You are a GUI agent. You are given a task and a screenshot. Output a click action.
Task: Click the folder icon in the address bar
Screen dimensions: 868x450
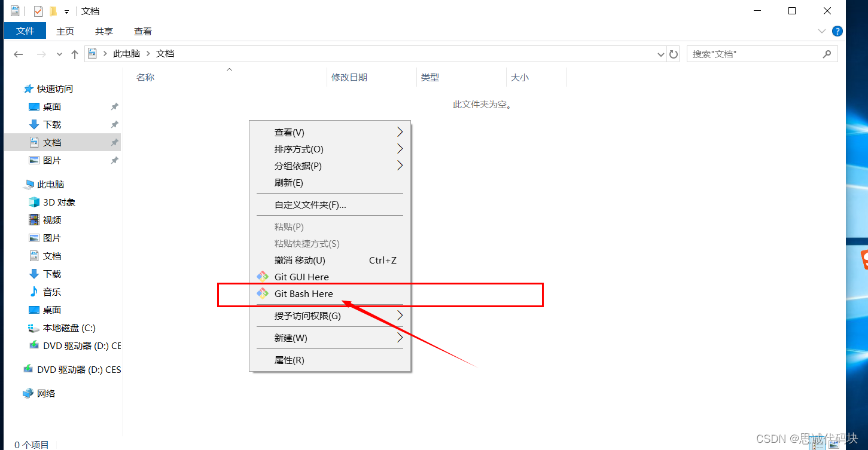[92, 53]
